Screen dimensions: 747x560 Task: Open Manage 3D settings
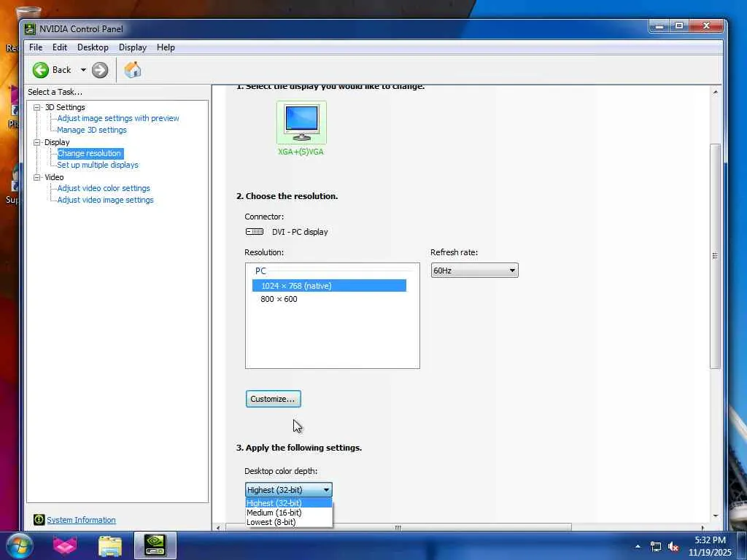click(92, 130)
